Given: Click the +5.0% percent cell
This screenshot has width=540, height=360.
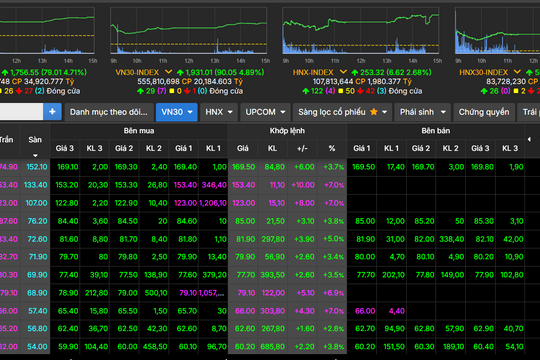Looking at the screenshot, I should pos(332,239).
